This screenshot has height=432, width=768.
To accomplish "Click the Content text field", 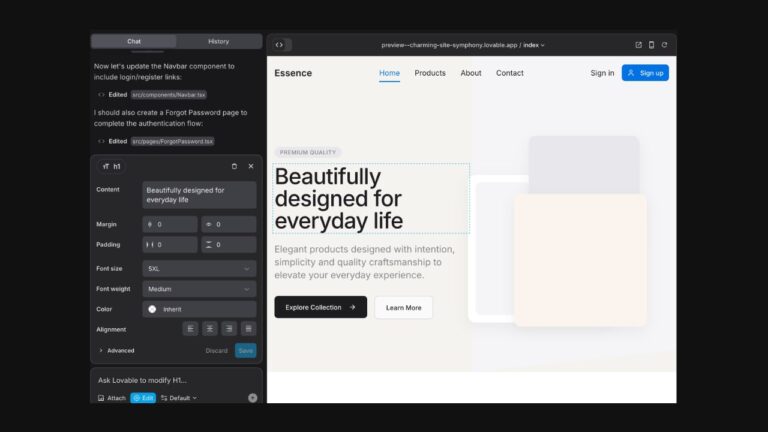I will click(199, 195).
